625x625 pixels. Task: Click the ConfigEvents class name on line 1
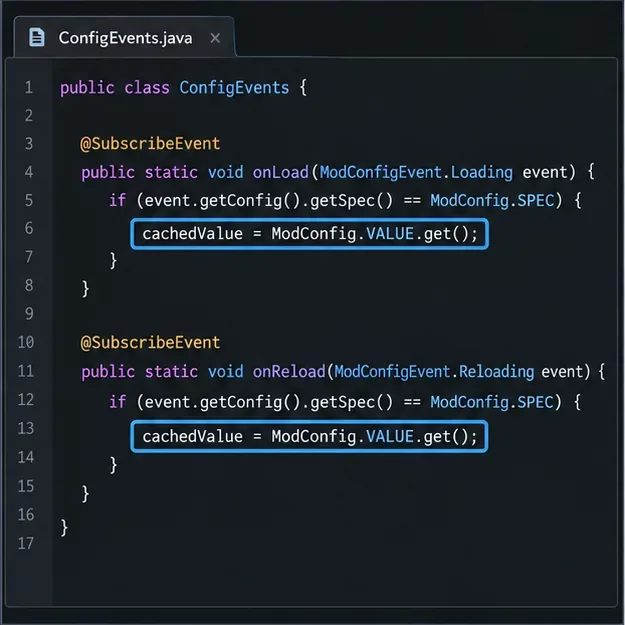coord(234,88)
